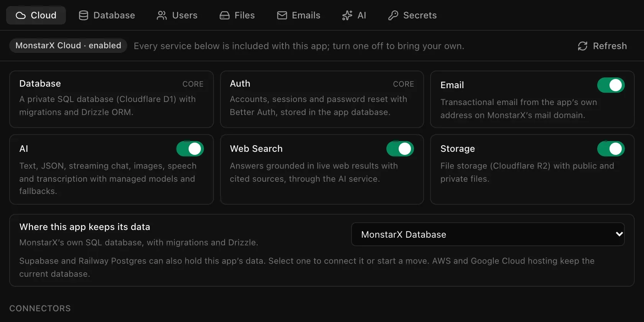Toggle the Storage service off
Screen dimensions: 644x322
coord(611,149)
